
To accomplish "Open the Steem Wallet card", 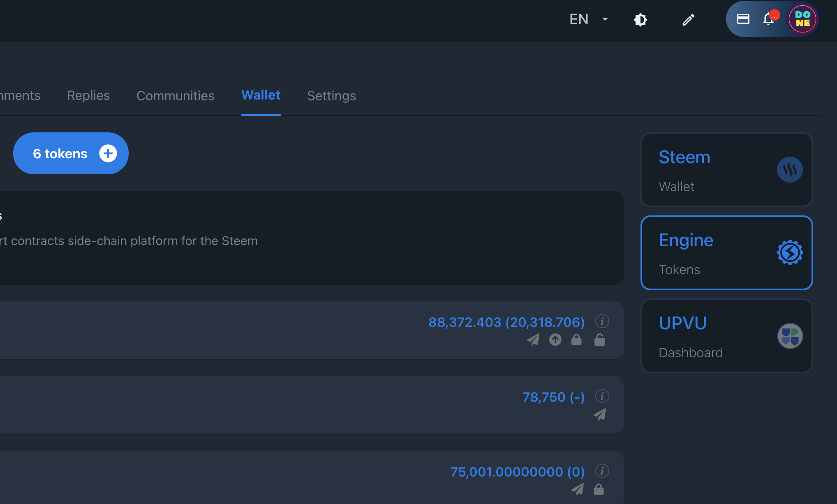I will 726,170.
